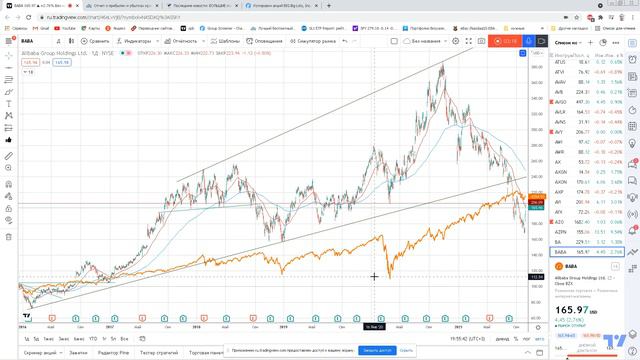Open the watchlist advanced view pie icon
The image size is (640, 360).
(603, 42)
